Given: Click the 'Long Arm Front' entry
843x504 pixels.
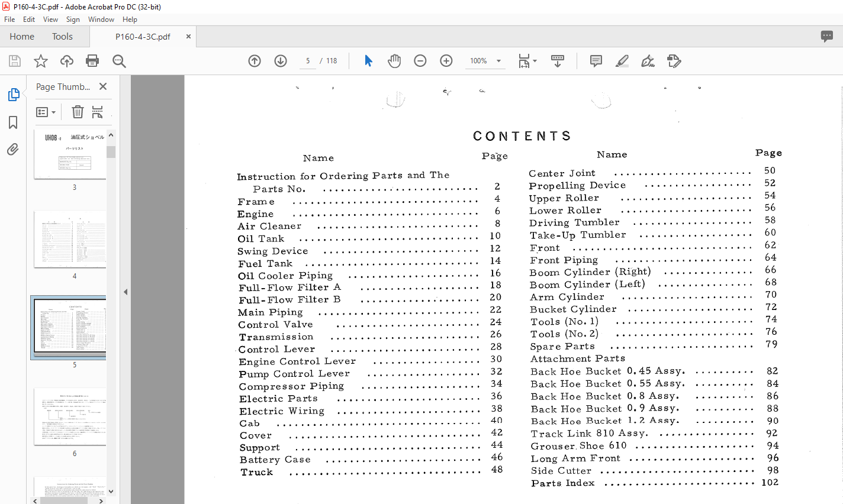Looking at the screenshot, I should click(x=575, y=458).
